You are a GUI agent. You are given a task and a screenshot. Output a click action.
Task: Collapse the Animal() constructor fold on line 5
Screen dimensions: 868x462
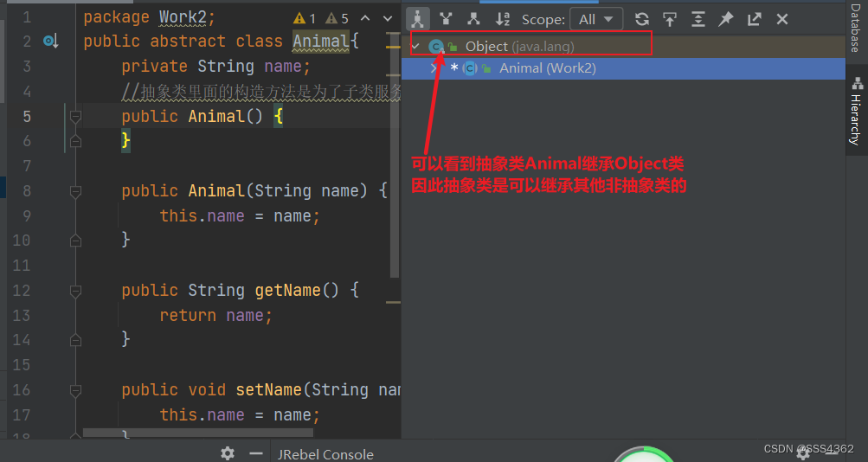75,117
